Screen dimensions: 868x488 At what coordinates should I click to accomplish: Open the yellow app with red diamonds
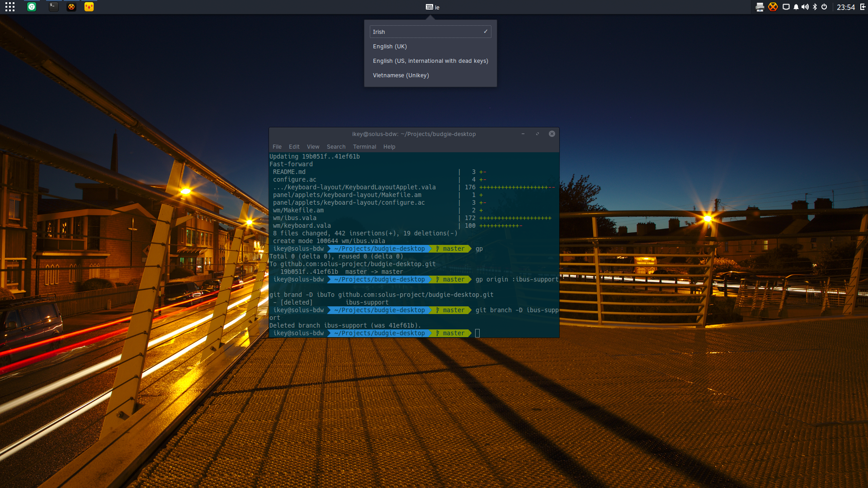pos(89,7)
